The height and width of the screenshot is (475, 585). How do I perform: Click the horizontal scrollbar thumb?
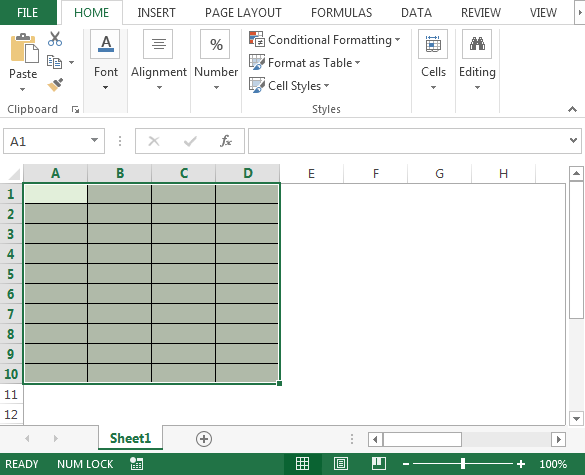(x=422, y=439)
